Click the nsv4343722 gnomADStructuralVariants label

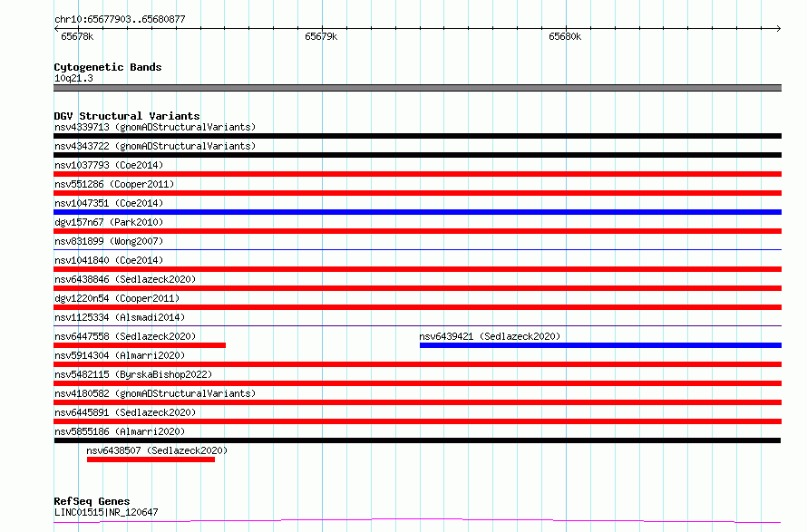[x=155, y=146]
